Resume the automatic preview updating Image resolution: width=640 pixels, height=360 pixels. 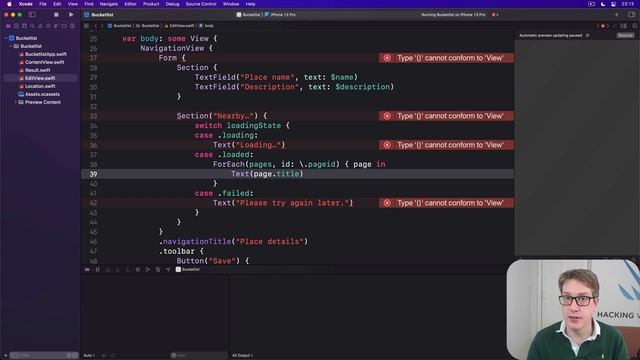pyautogui.click(x=625, y=36)
